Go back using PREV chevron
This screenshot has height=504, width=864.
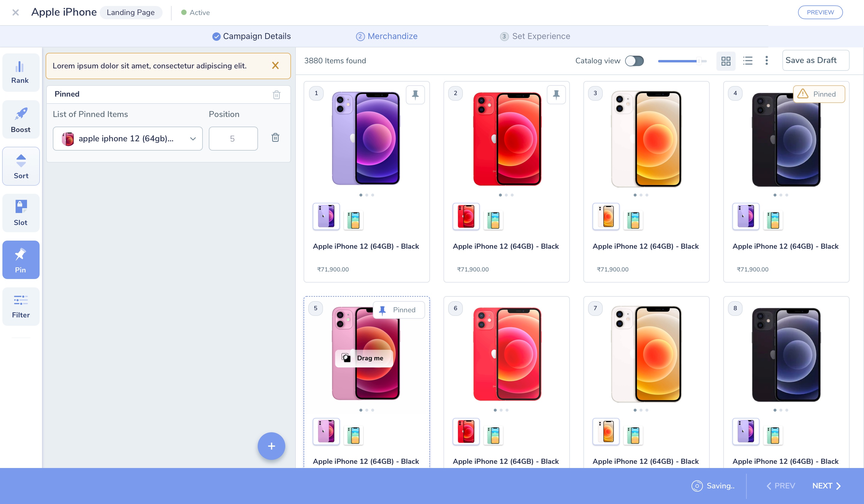[x=781, y=486]
